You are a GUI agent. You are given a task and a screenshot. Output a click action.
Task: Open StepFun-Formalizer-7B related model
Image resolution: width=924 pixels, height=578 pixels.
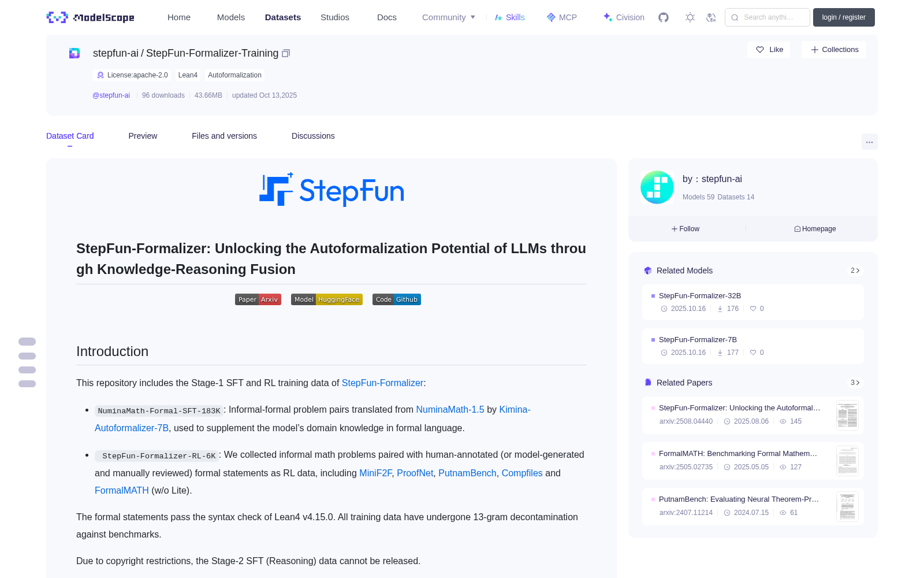[x=753, y=346]
